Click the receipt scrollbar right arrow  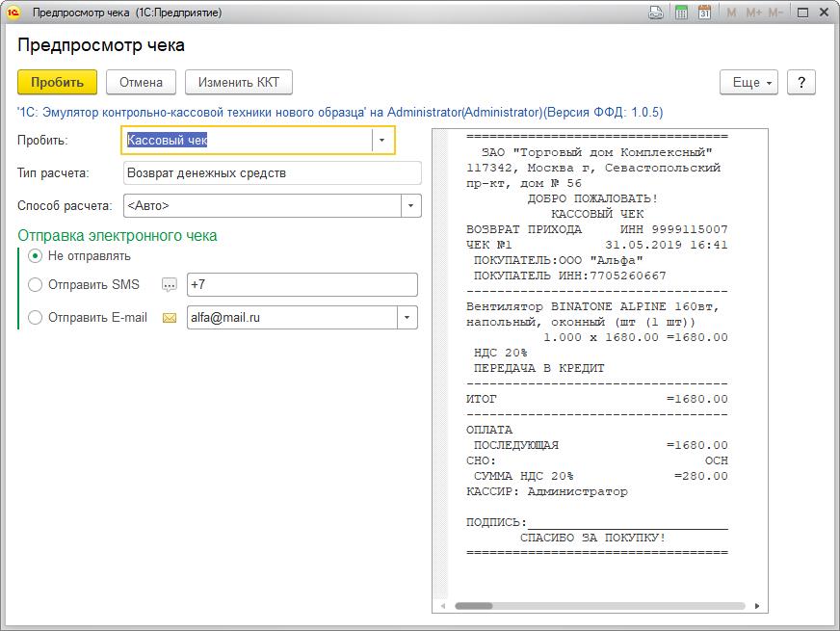coord(756,606)
